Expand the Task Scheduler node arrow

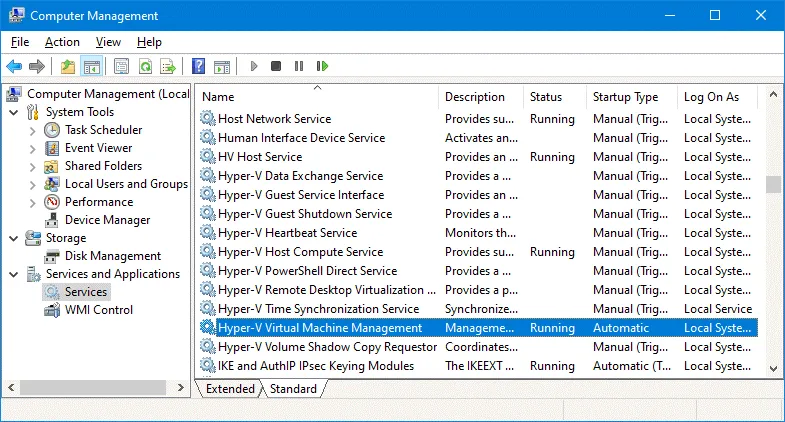click(33, 130)
